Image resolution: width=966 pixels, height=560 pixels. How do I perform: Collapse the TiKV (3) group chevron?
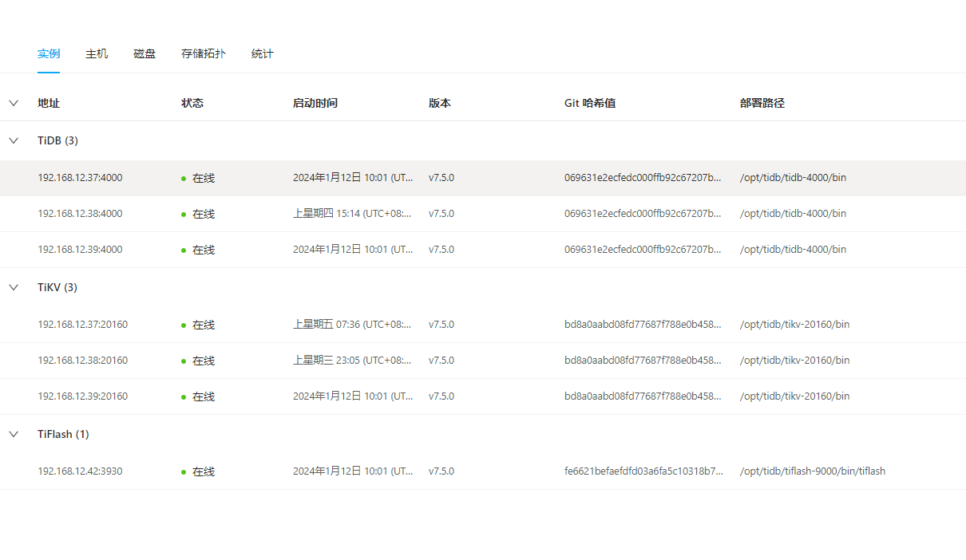[14, 287]
